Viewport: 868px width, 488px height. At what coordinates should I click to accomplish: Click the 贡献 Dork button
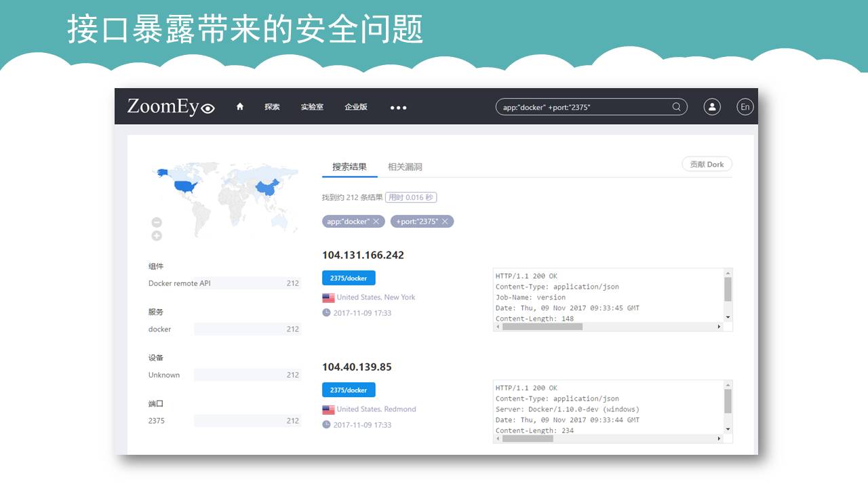pos(707,164)
